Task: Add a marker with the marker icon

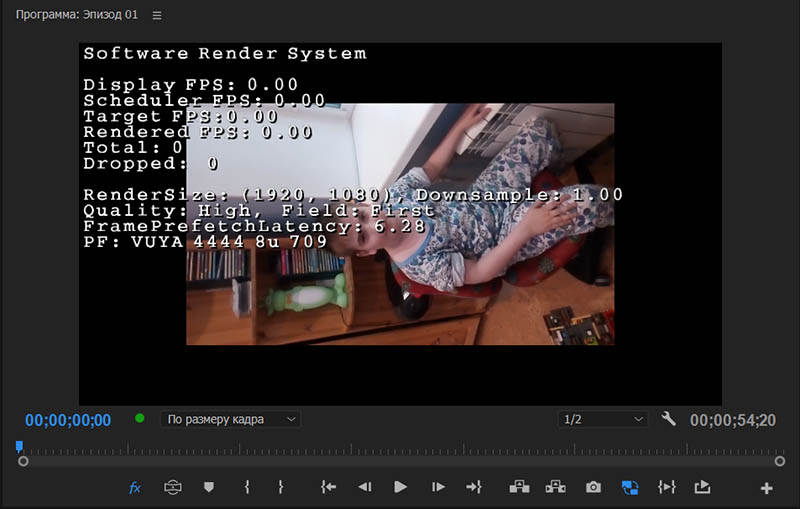Action: pyautogui.click(x=209, y=487)
